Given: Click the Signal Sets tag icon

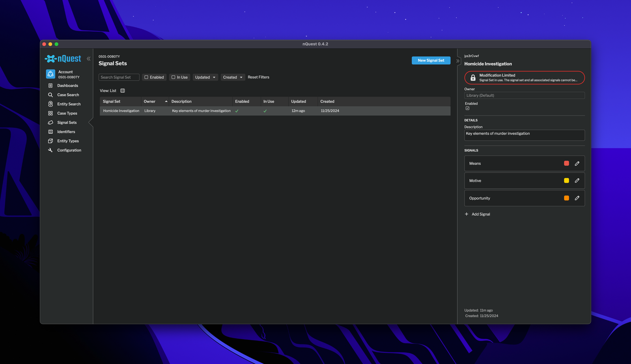Looking at the screenshot, I should click(50, 123).
